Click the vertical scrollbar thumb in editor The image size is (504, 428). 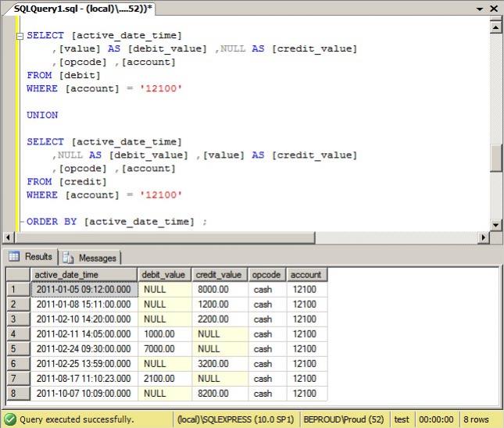495,157
